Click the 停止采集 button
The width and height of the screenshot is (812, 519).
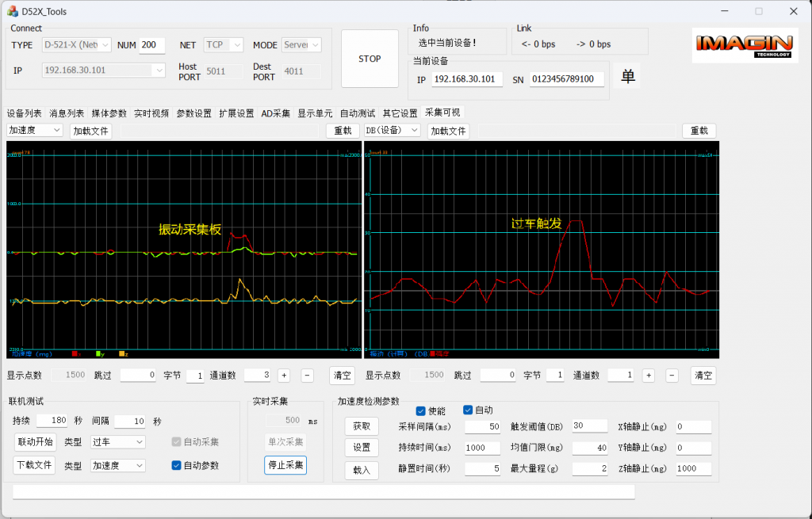click(285, 465)
